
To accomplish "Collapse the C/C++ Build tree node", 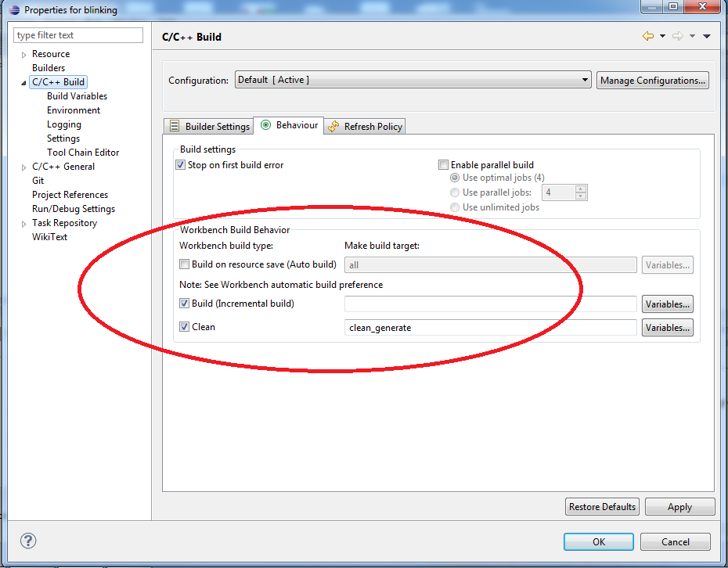I will click(23, 83).
